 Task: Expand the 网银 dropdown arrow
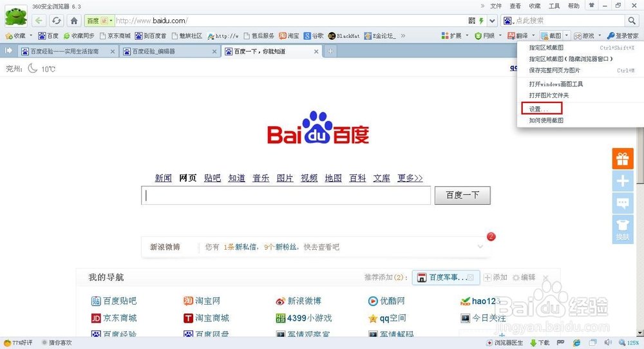coord(500,35)
